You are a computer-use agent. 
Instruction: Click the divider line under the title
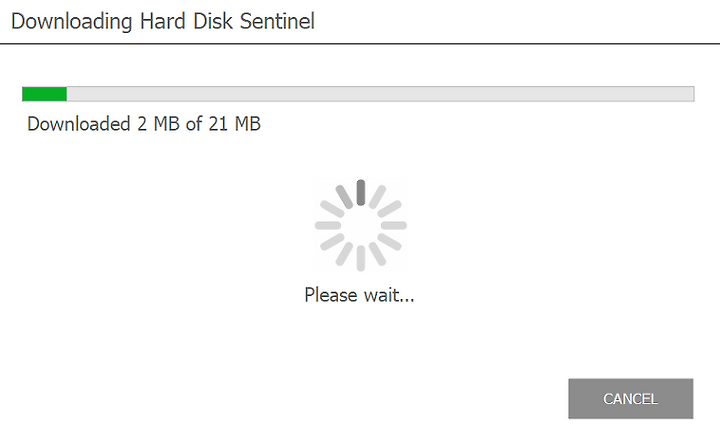point(360,44)
